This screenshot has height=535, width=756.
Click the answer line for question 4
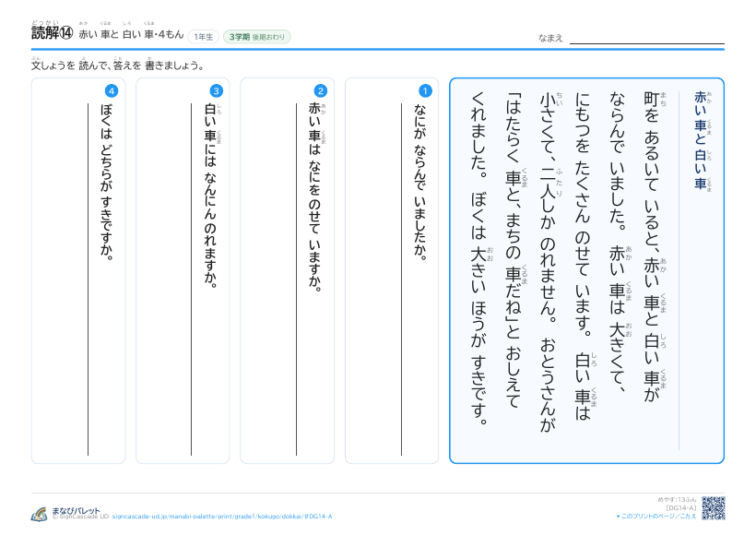coord(88,279)
